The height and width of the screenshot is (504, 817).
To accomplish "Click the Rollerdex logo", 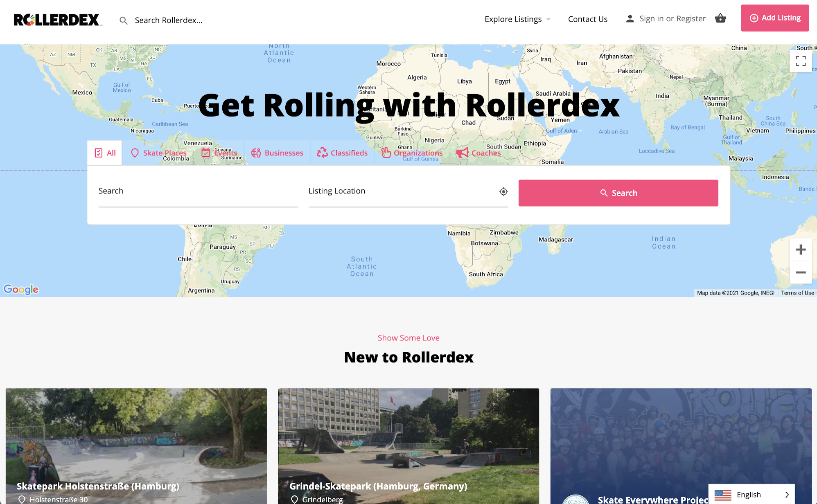I will [x=57, y=20].
